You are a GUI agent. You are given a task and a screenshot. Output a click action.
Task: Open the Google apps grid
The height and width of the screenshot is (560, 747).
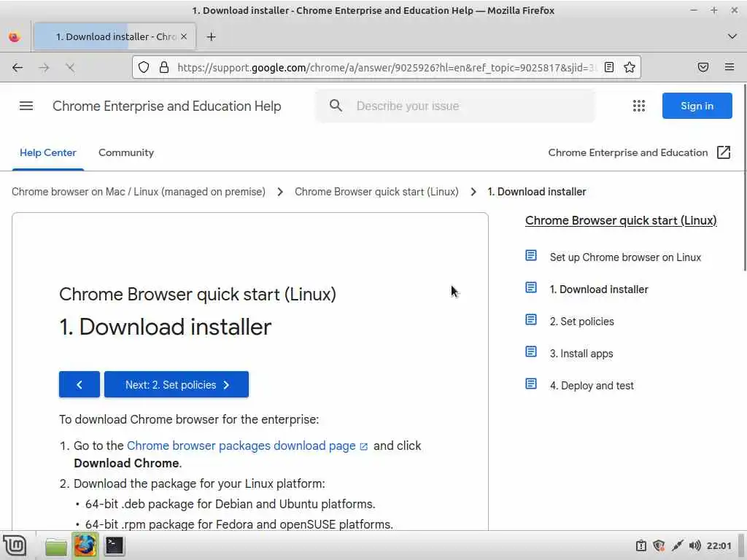tap(639, 106)
